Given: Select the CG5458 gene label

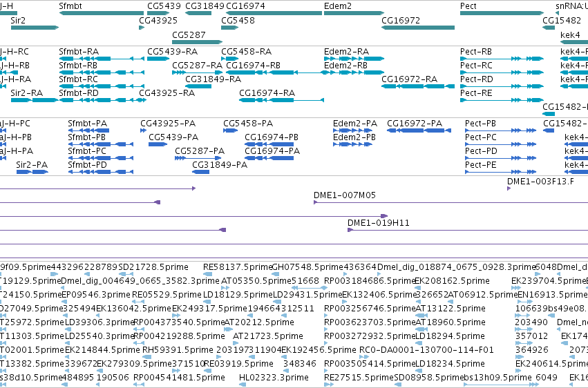Looking at the screenshot, I should point(238,20).
